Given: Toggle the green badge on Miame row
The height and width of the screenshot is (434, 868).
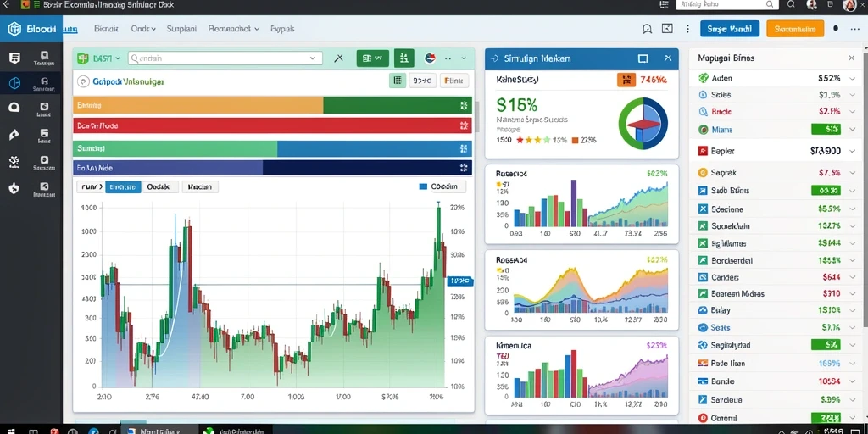Looking at the screenshot, I should click(826, 130).
